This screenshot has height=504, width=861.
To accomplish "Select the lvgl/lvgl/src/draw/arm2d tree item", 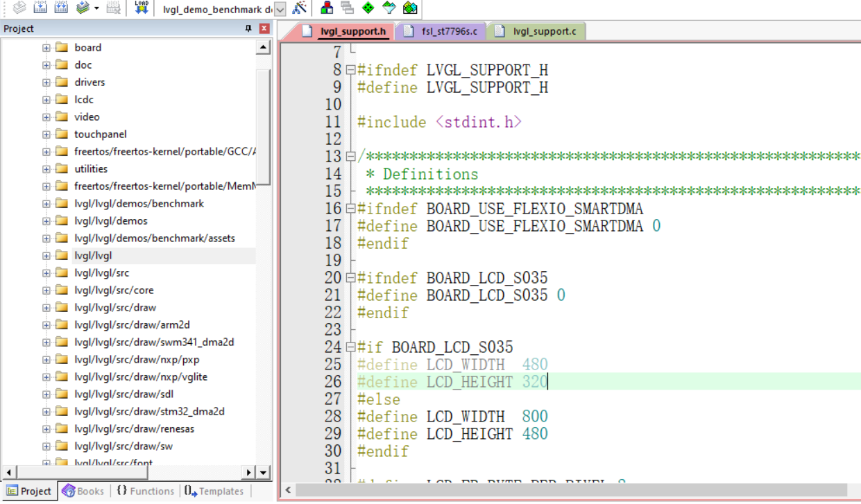I will pyautogui.click(x=133, y=325).
